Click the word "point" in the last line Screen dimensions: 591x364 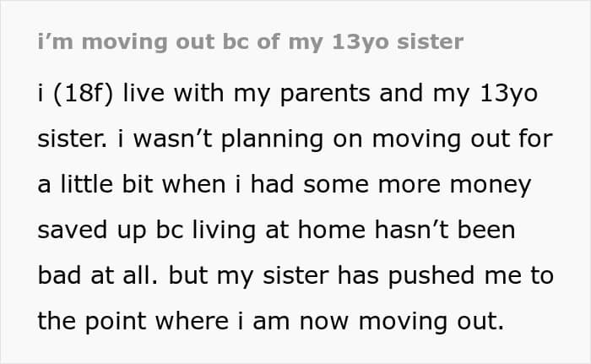pos(116,322)
